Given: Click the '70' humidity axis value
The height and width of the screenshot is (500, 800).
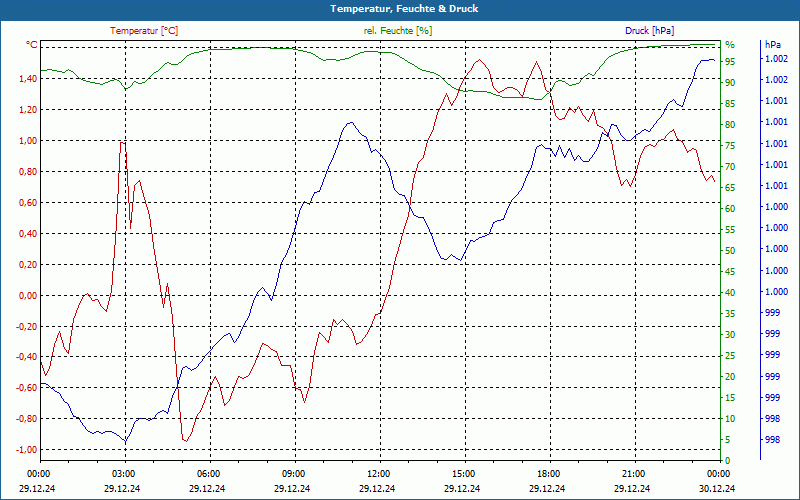Looking at the screenshot, I should tap(730, 167).
